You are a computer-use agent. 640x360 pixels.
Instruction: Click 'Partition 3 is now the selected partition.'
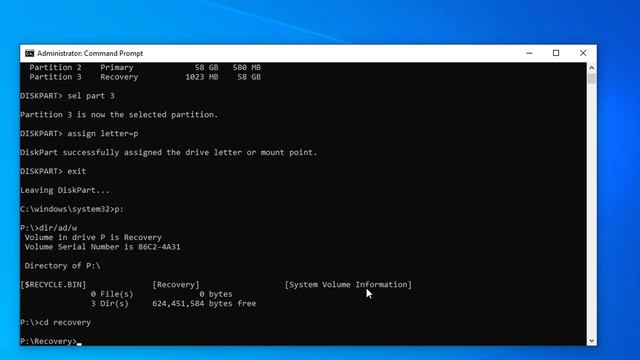point(119,115)
